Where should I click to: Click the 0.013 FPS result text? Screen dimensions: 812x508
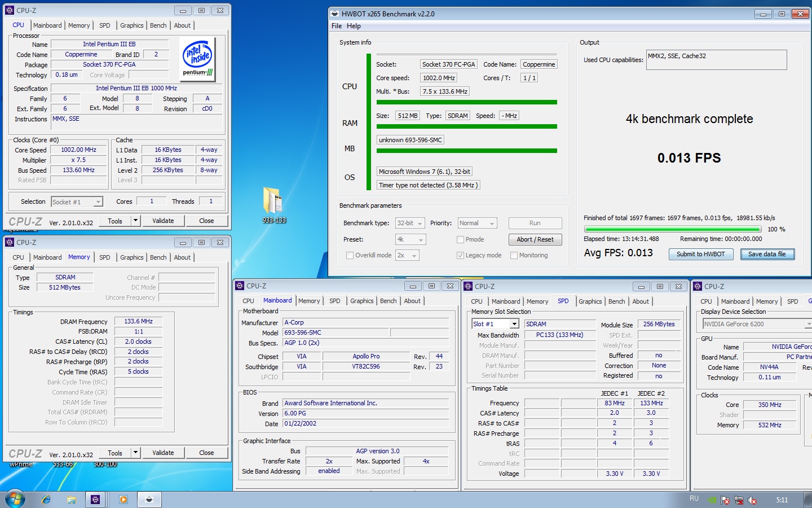[689, 158]
